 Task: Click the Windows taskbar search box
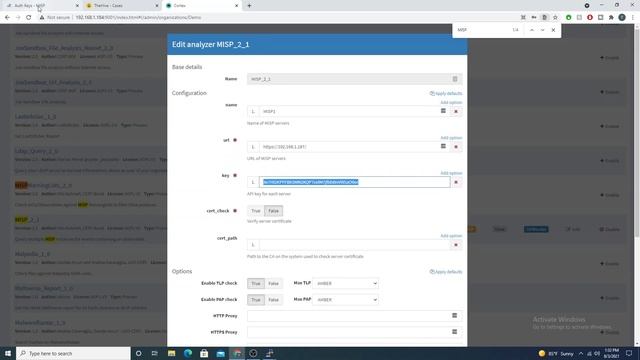[73, 353]
